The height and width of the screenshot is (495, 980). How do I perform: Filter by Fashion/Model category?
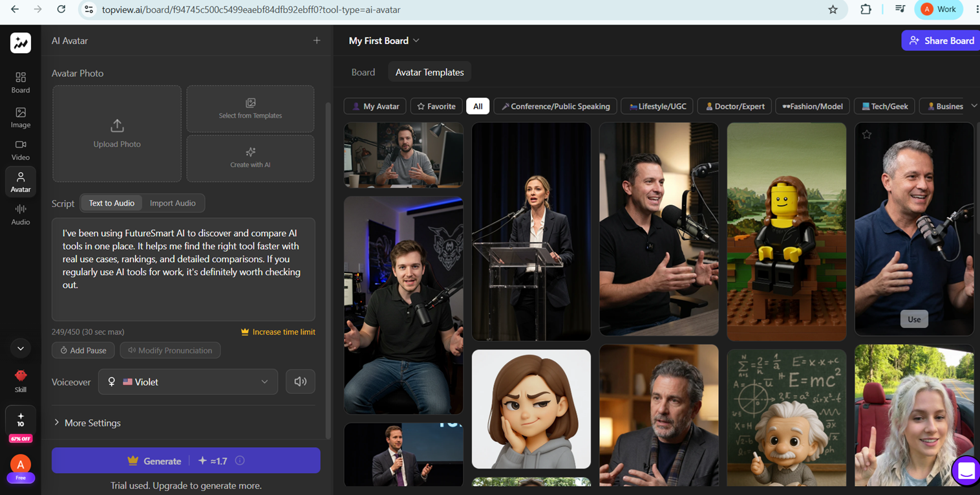[813, 106]
